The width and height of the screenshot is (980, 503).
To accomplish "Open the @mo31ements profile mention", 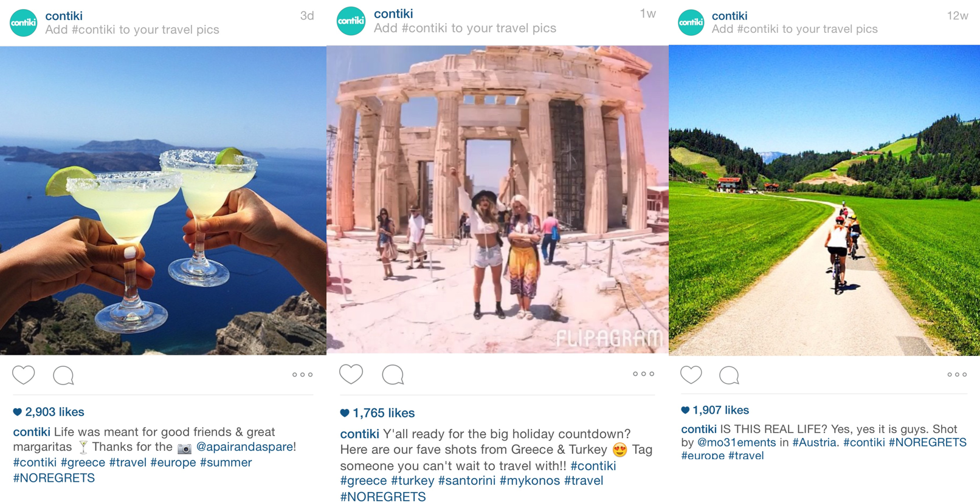I will coord(736,442).
